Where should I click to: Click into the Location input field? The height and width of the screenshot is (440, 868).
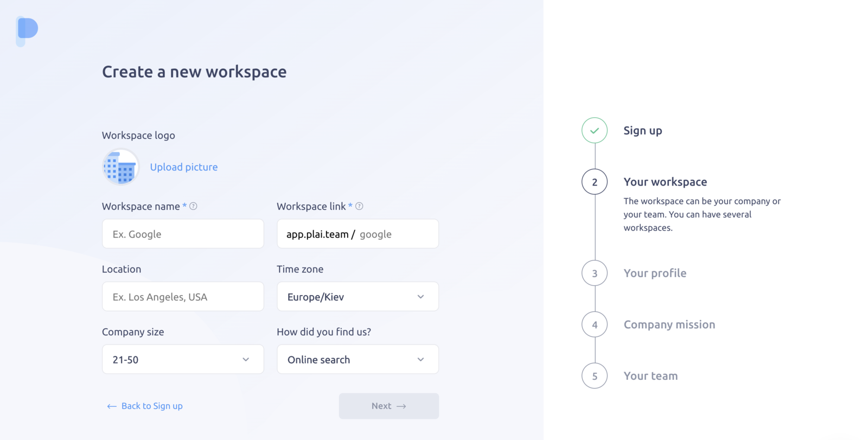[183, 297]
